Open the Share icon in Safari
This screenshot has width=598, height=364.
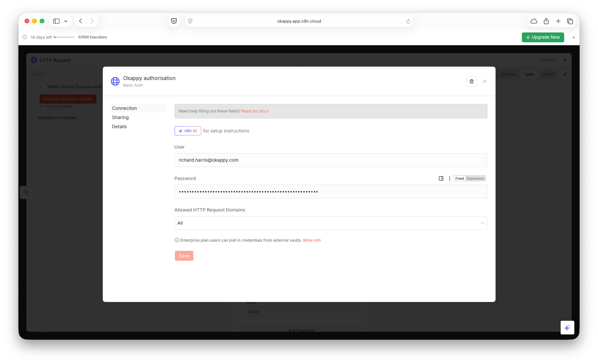(x=546, y=21)
